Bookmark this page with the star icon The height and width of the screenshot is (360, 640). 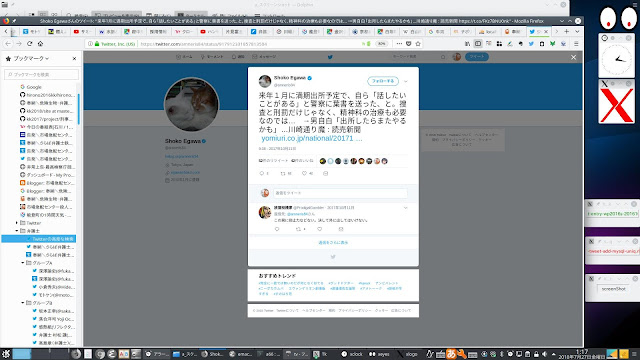coord(418,44)
